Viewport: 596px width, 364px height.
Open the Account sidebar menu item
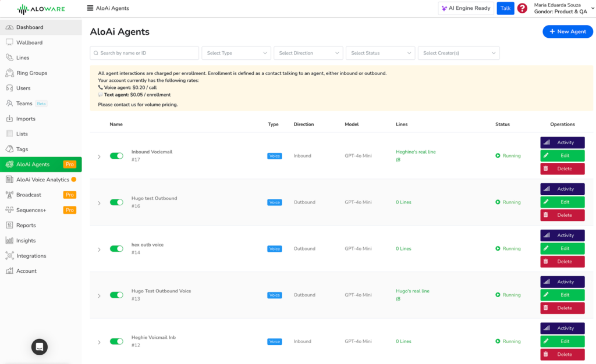(41, 271)
